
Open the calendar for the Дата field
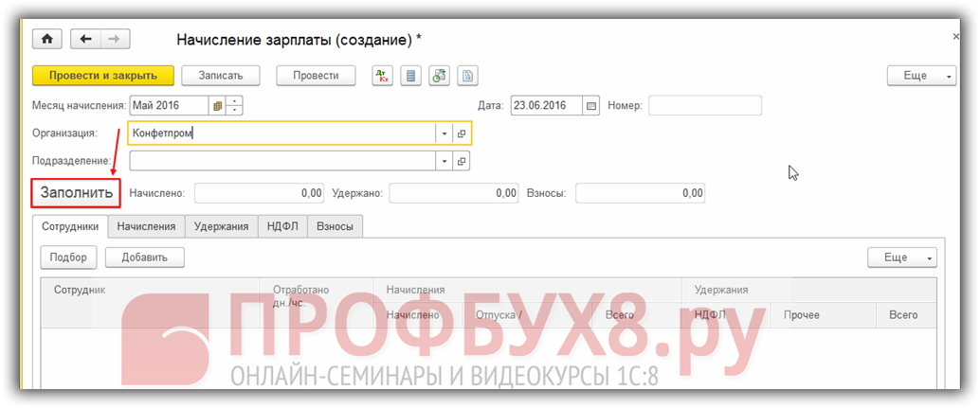[x=591, y=106]
